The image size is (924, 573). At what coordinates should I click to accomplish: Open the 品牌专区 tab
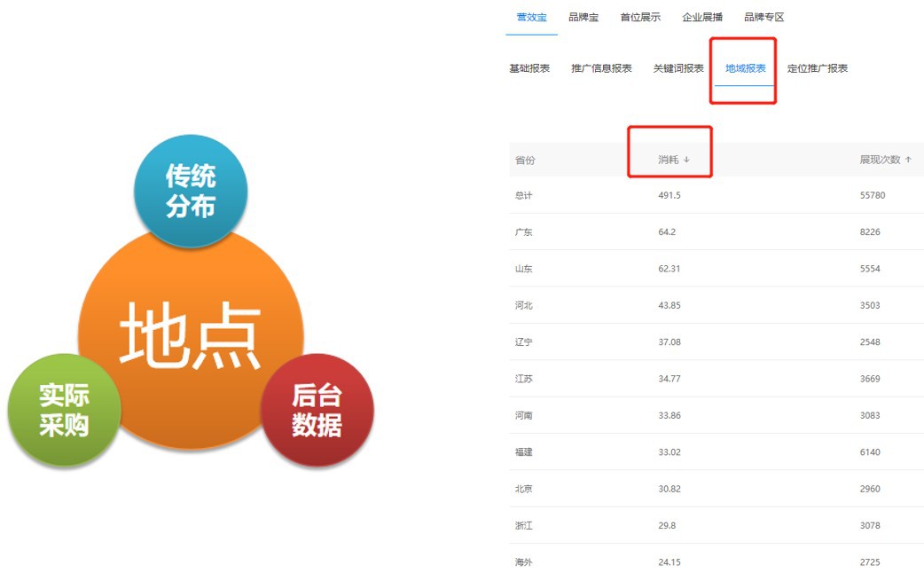tap(763, 18)
